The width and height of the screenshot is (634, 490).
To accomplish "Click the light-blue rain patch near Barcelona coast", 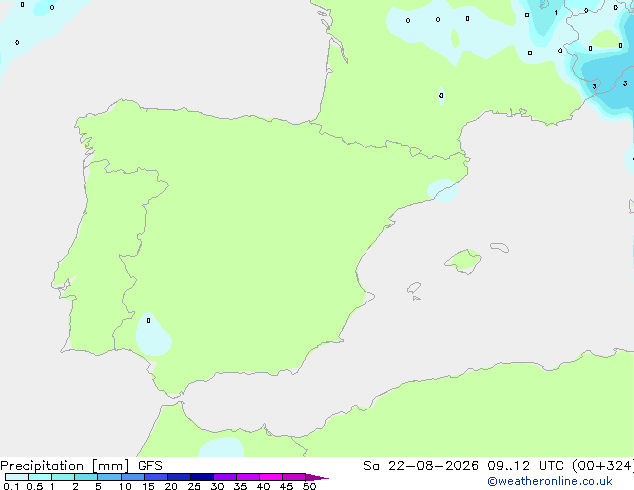I will 443,190.
